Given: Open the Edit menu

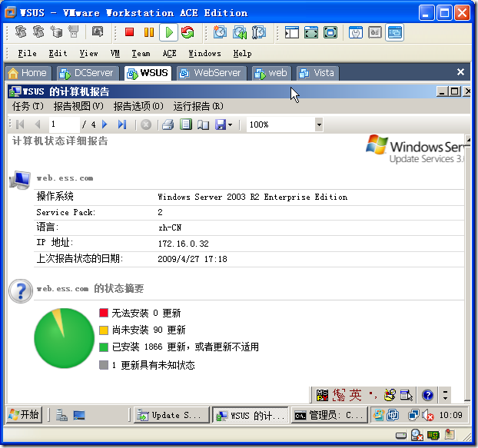Looking at the screenshot, I should pyautogui.click(x=58, y=53).
